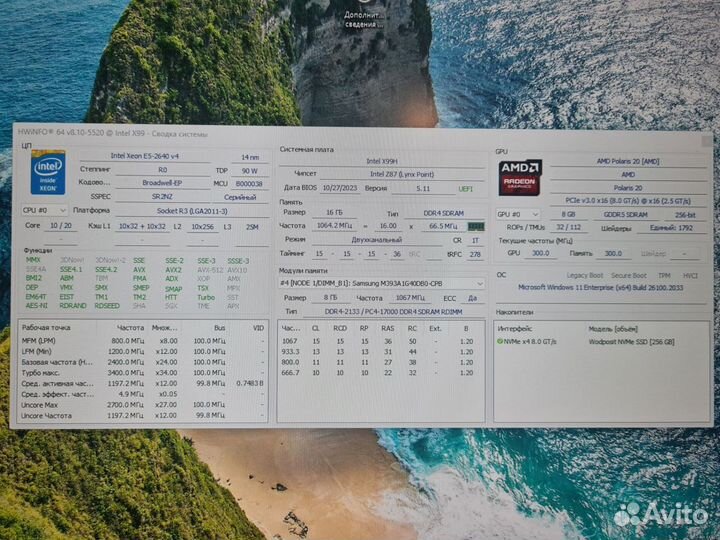Click the GPU name AMD Polaris 20 [AMD]
Screen dimensions: 720x540
tap(628, 162)
